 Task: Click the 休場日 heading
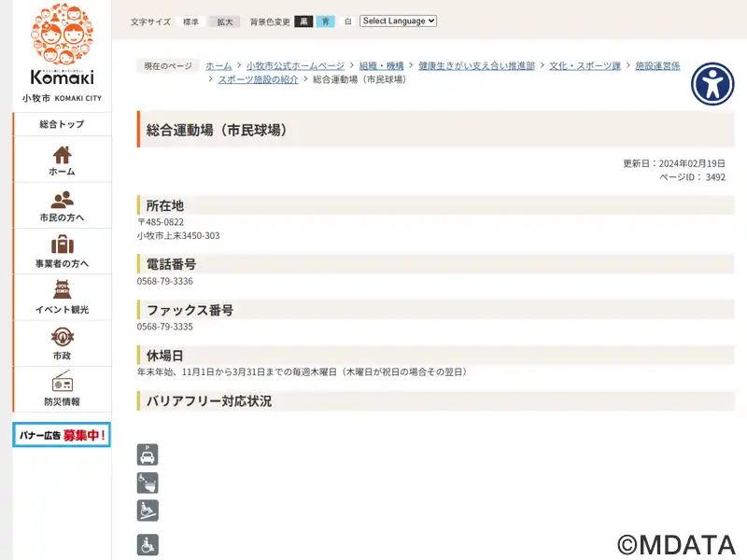(x=165, y=356)
